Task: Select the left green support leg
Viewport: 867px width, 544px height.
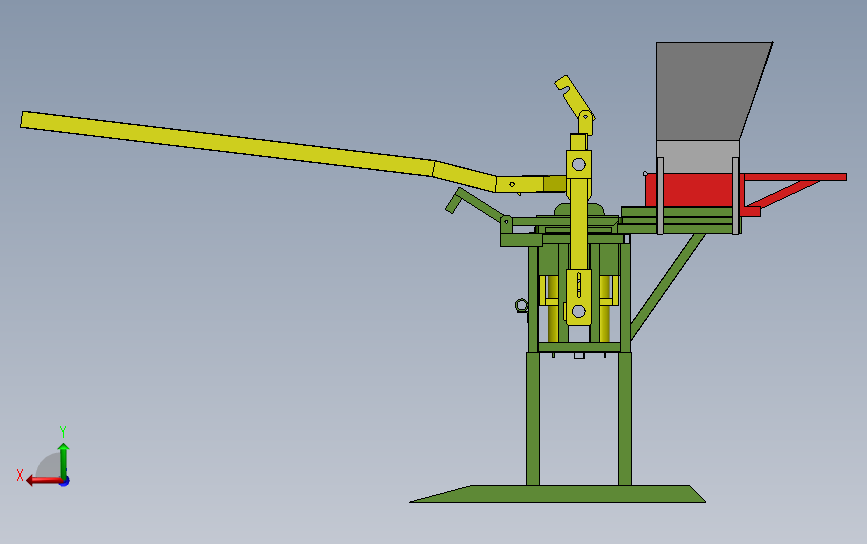Action: 532,419
